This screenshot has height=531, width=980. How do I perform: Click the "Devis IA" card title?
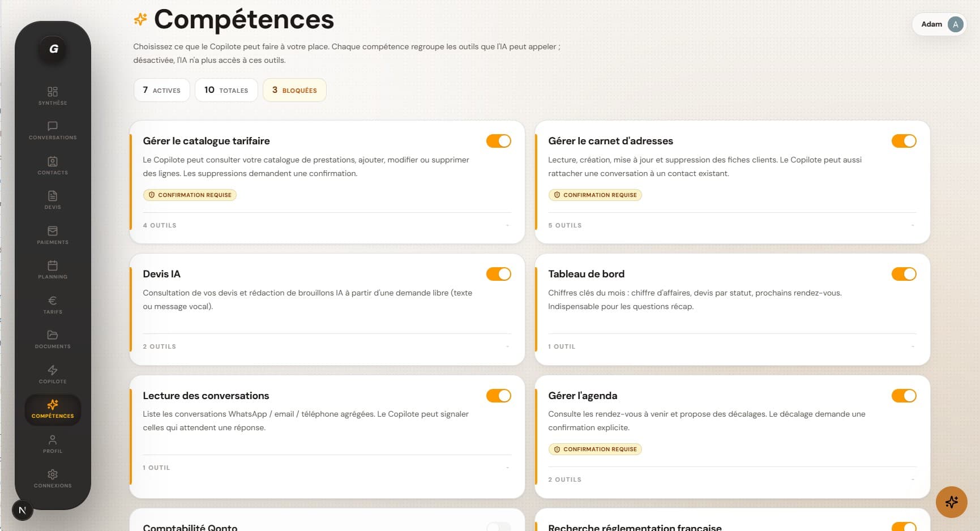click(x=162, y=274)
